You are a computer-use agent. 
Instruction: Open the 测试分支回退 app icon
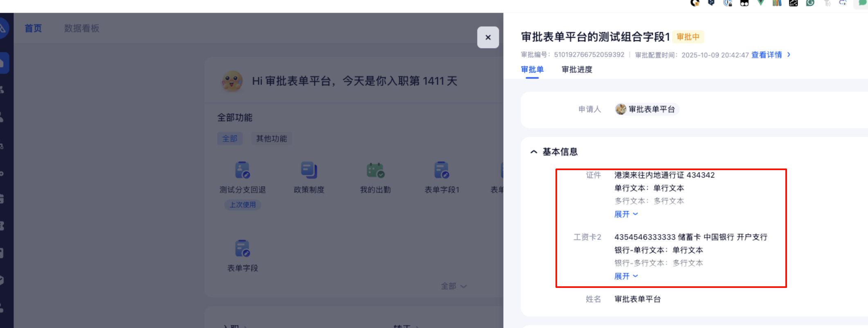click(x=242, y=171)
